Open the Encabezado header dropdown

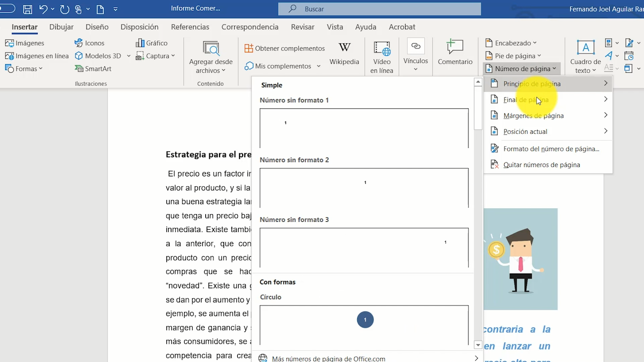tap(511, 43)
